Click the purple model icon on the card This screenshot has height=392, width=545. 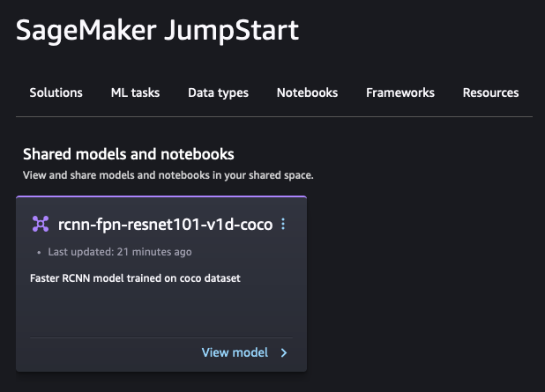tap(41, 224)
